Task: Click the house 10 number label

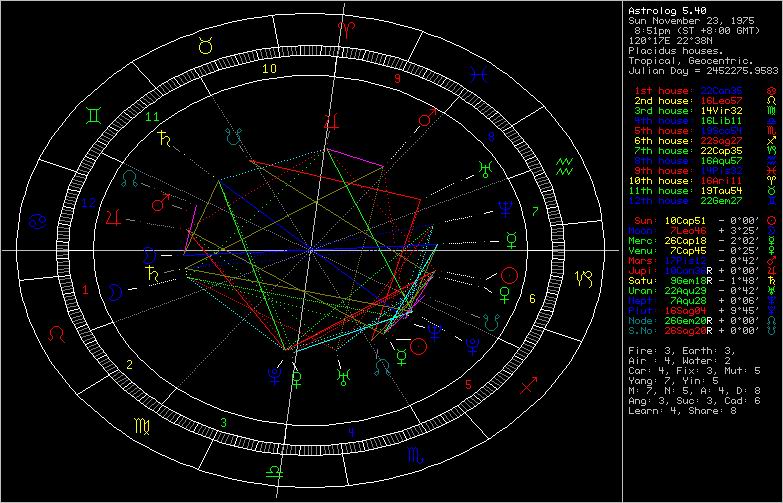Action: 268,70
